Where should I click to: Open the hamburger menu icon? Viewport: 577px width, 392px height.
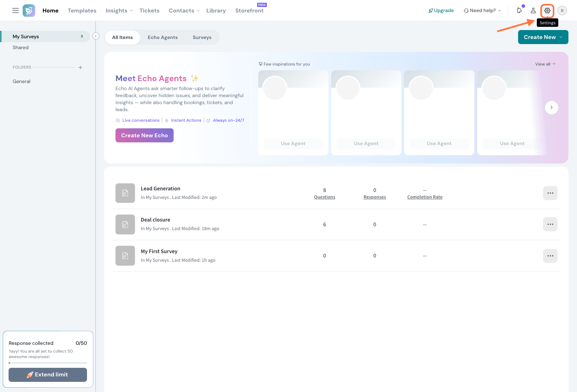(x=16, y=11)
